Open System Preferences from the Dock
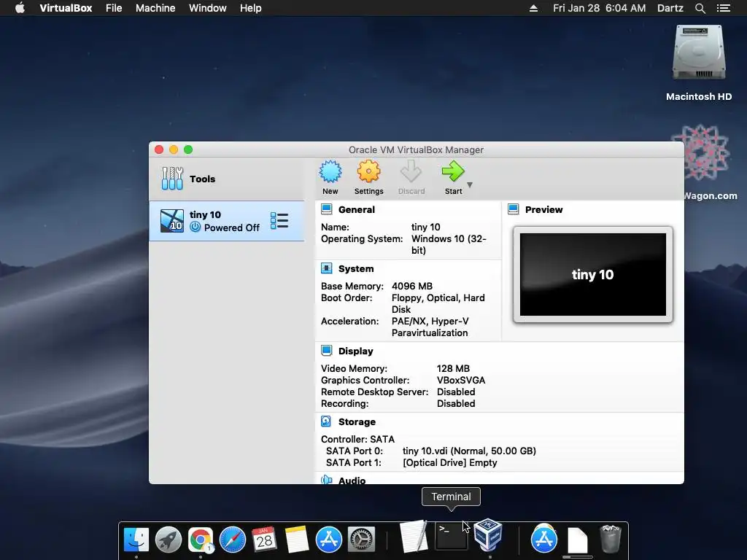Screen dimensions: 747x560 coord(361,540)
